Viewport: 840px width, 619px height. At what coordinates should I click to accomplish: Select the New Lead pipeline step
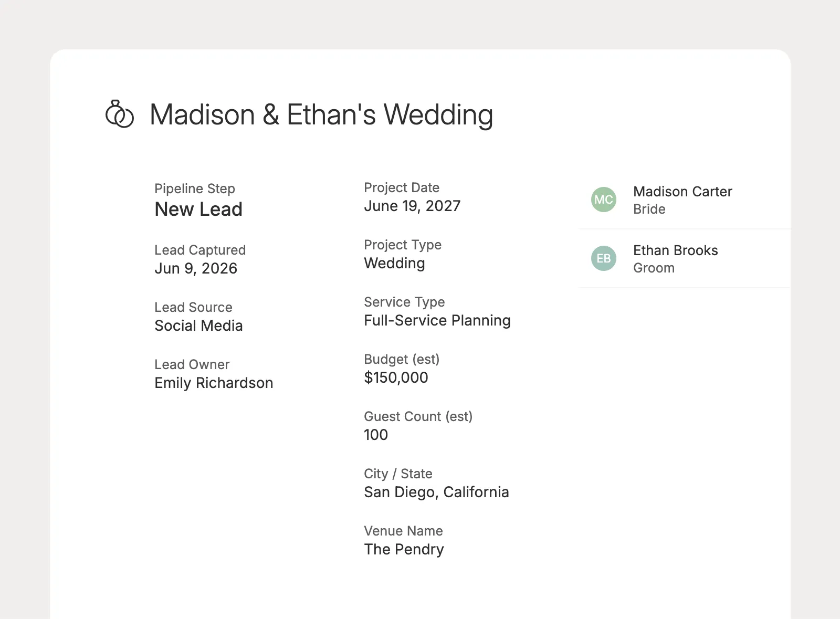(x=198, y=209)
